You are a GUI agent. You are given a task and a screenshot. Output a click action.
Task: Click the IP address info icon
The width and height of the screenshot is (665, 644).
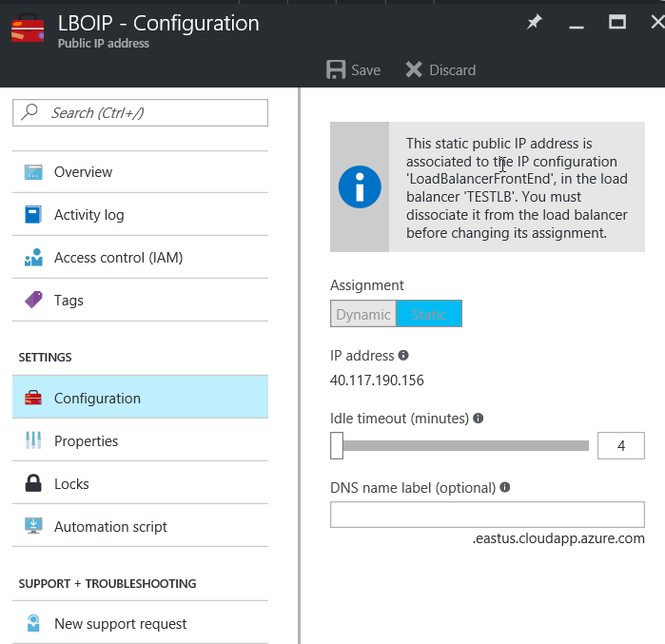pos(403,356)
